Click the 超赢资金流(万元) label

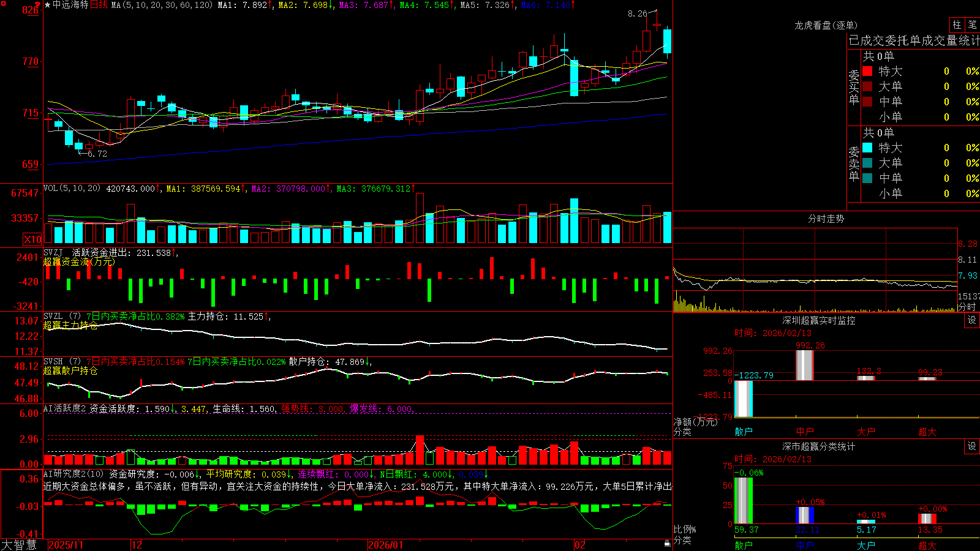pyautogui.click(x=79, y=262)
